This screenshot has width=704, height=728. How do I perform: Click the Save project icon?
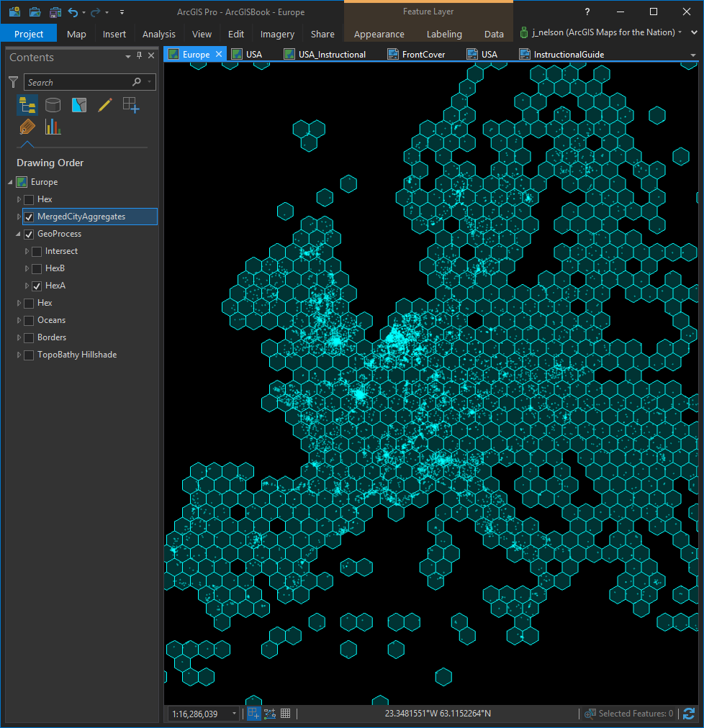tap(55, 12)
